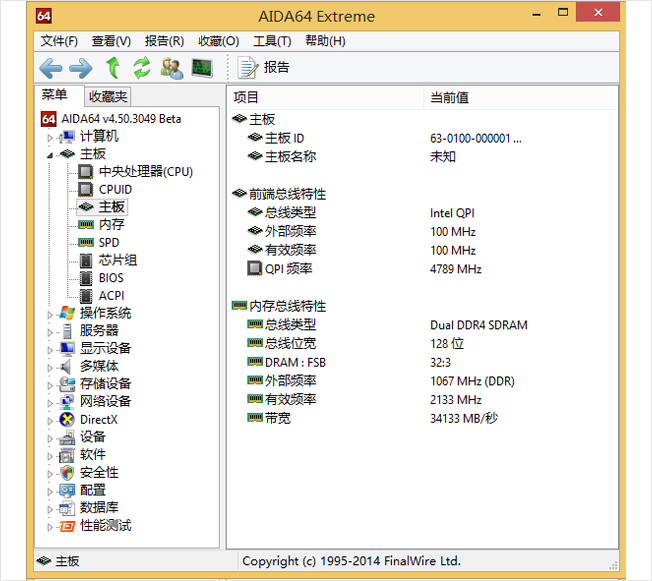
Task: Collapse the 主板 tree node arrow
Action: point(50,156)
